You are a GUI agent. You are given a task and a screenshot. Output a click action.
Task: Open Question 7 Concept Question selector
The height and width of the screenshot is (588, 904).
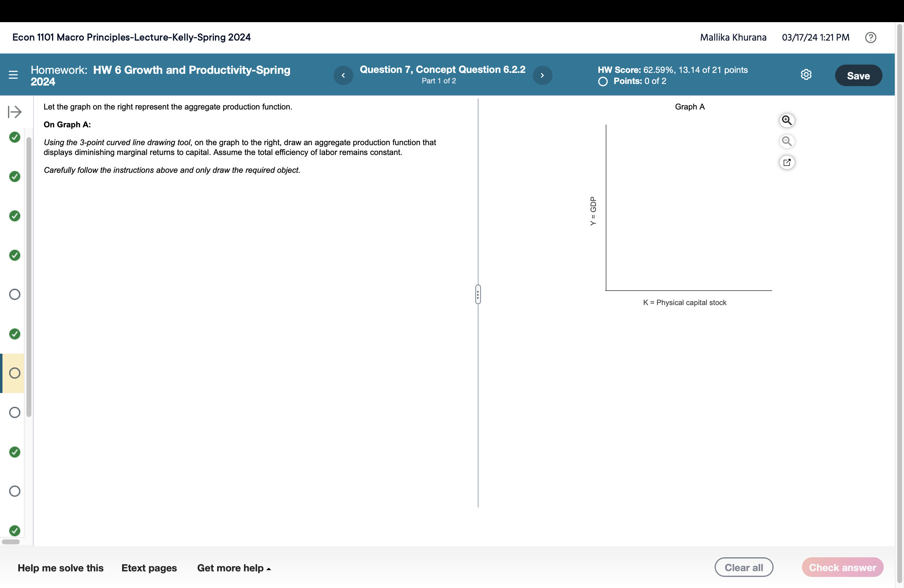(442, 70)
